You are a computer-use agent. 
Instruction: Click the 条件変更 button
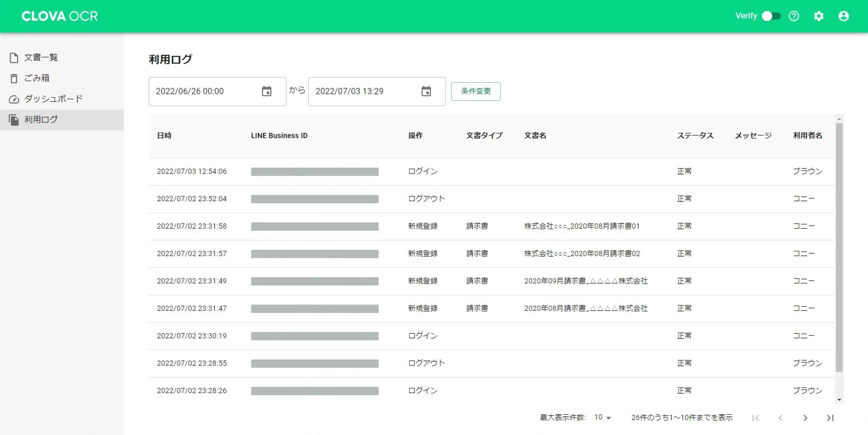(475, 91)
